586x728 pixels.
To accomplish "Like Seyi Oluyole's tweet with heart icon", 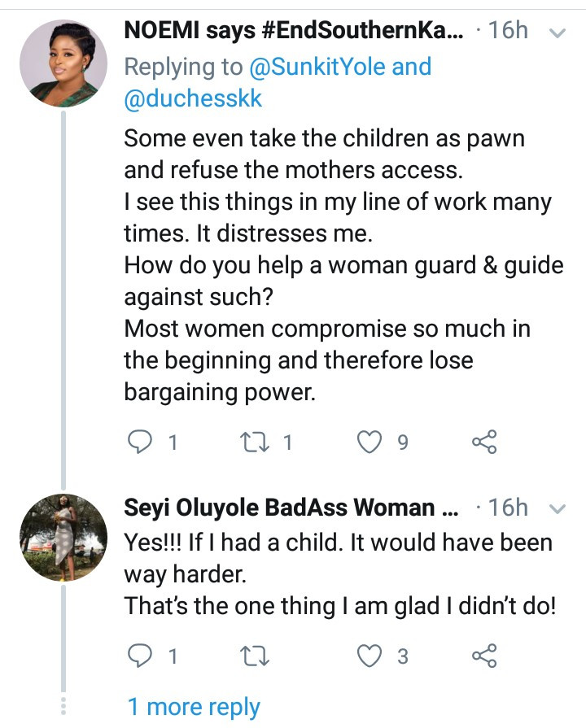I will click(370, 655).
